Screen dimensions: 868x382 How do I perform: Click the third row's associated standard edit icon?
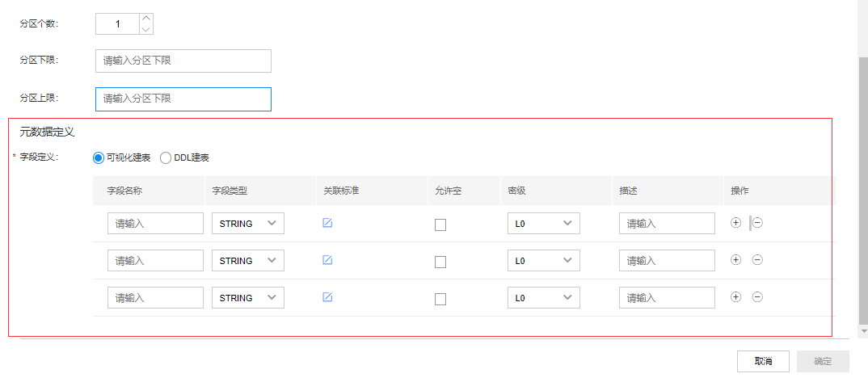click(327, 297)
